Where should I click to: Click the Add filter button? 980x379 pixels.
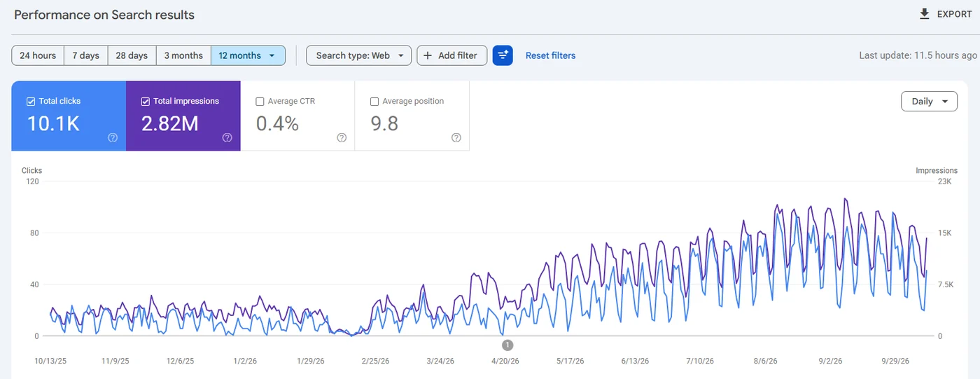(451, 55)
